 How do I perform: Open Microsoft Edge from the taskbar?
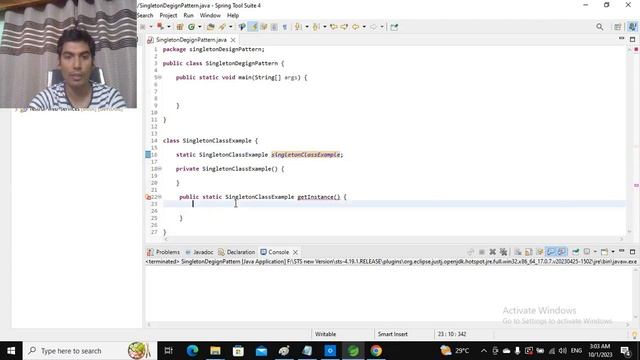pos(192,351)
